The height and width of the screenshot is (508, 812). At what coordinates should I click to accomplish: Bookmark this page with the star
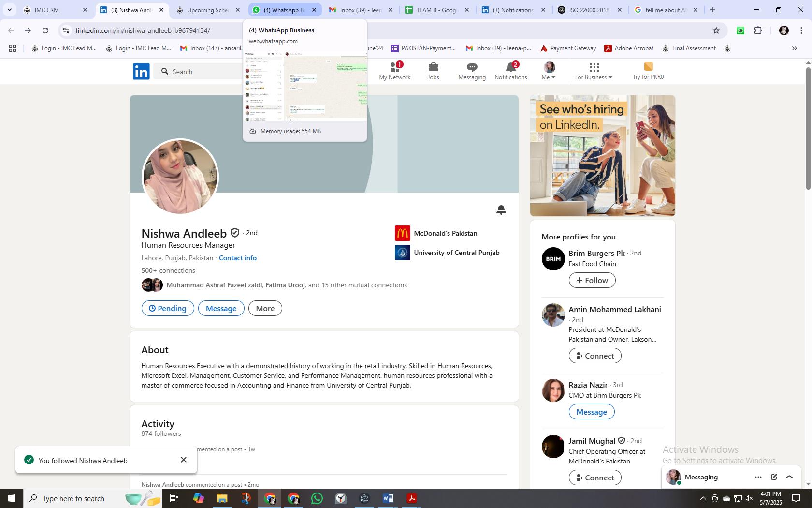point(716,30)
